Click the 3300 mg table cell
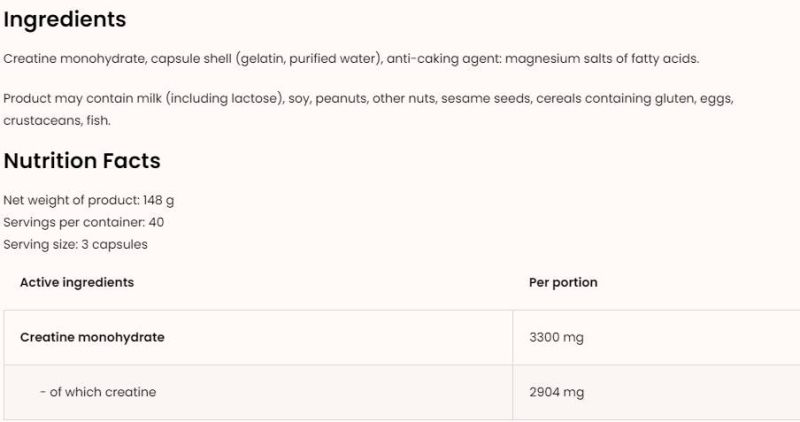This screenshot has width=800, height=422. (556, 338)
